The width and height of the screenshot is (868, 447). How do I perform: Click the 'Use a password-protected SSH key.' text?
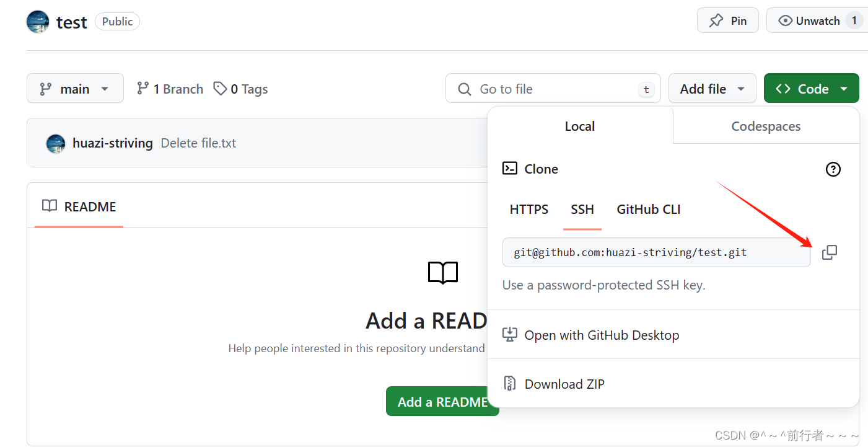point(604,285)
